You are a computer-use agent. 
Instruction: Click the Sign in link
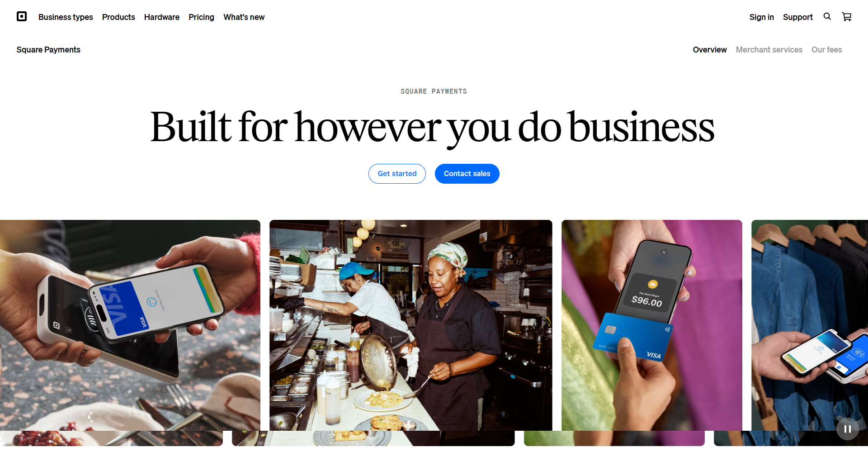click(762, 17)
